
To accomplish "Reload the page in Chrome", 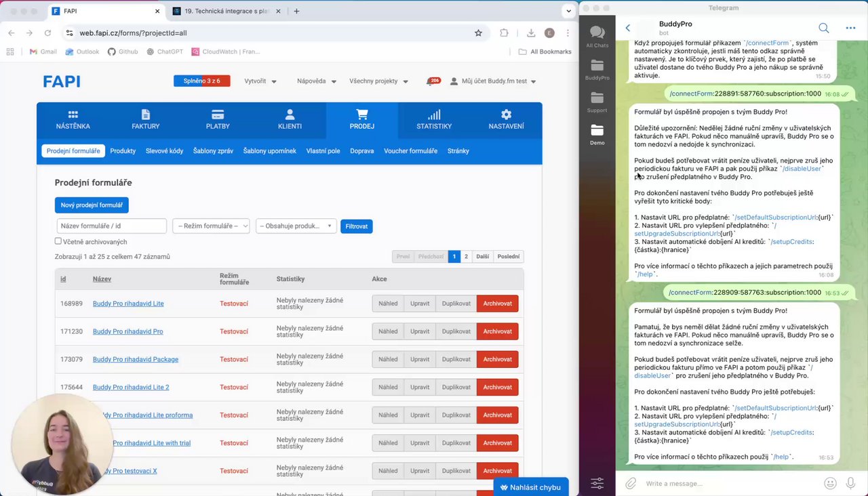I will click(x=47, y=33).
